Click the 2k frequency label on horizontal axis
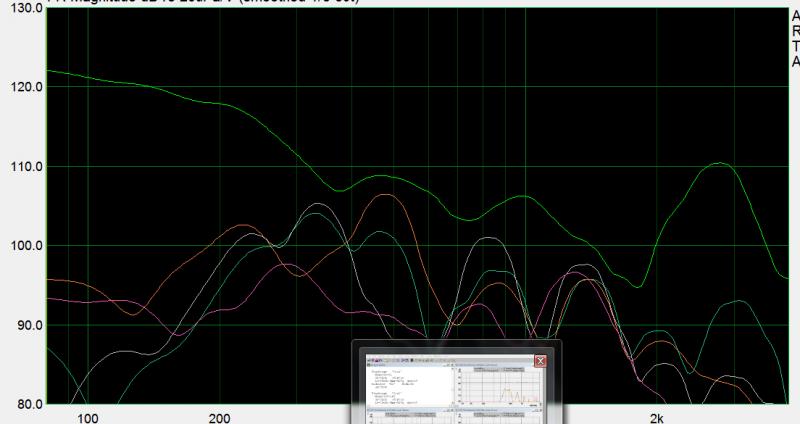Image resolution: width=800 pixels, height=424 pixels. tap(655, 417)
